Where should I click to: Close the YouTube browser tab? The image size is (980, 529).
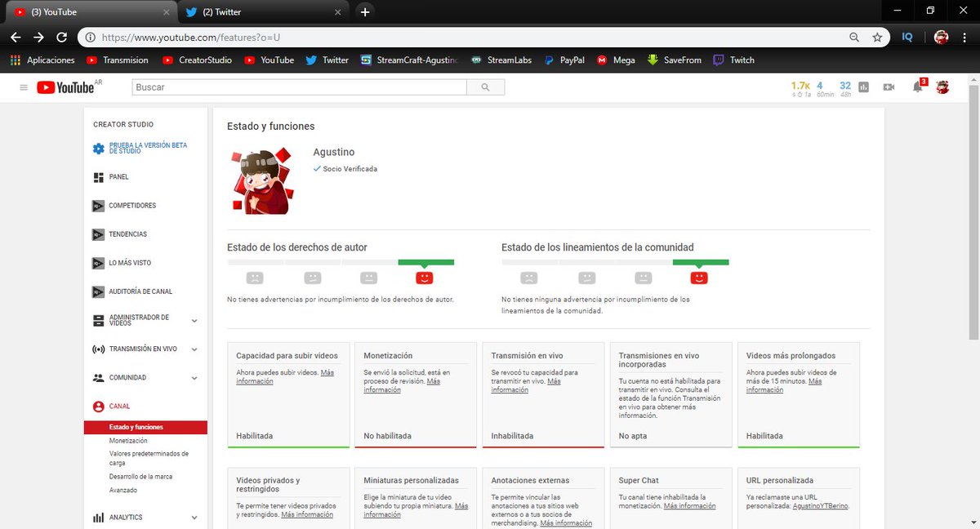[167, 12]
